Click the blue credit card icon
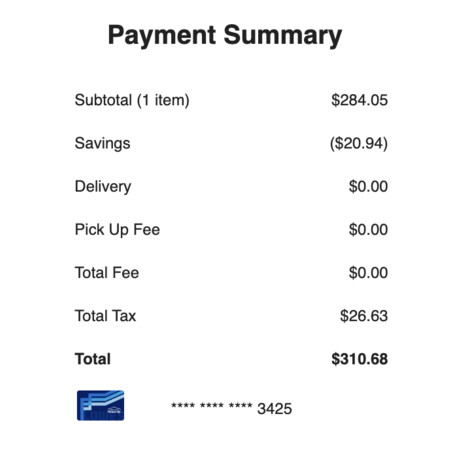This screenshot has height=450, width=450. (100, 405)
